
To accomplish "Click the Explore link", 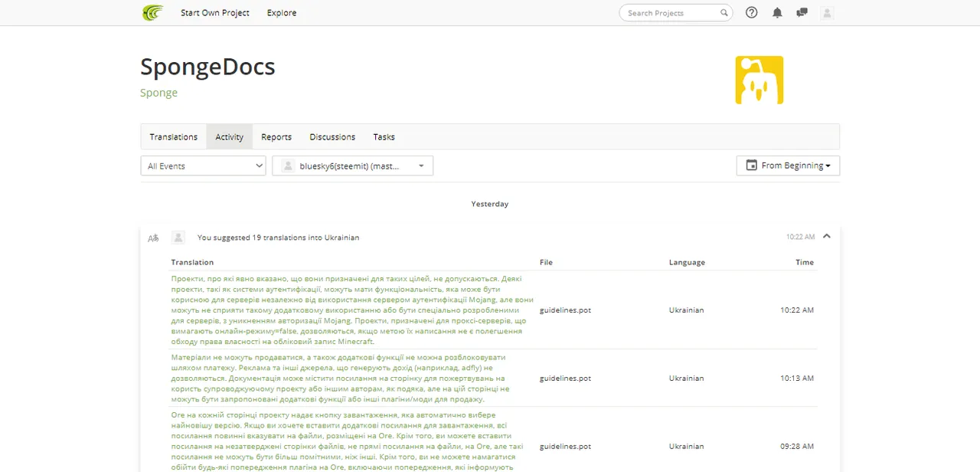I will pyautogui.click(x=282, y=12).
